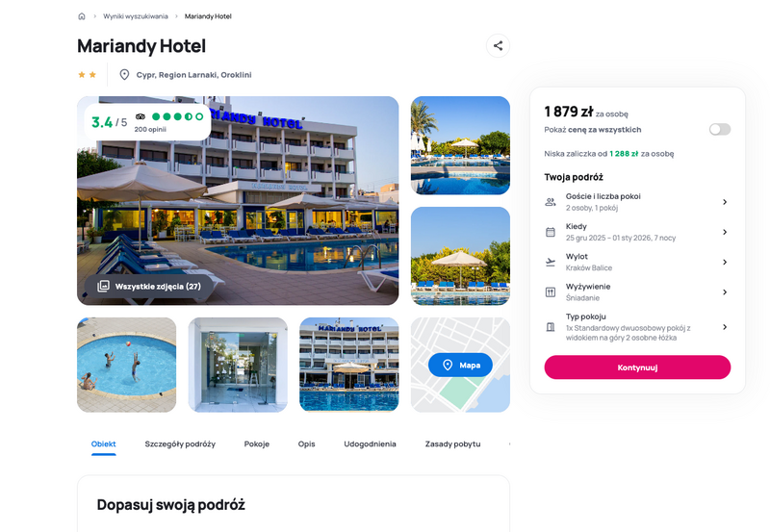Select the Zasady pobytu tab
Viewport: 770px width, 532px height.
pos(452,443)
